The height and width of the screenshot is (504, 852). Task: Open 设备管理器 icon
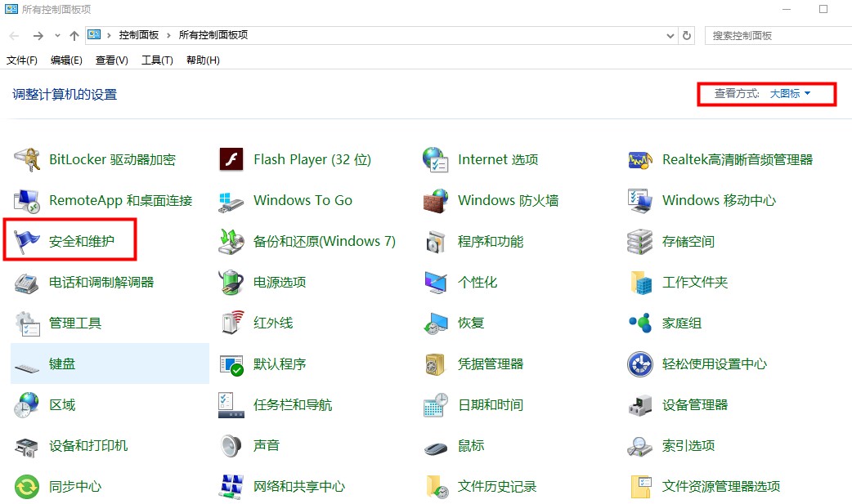click(639, 405)
